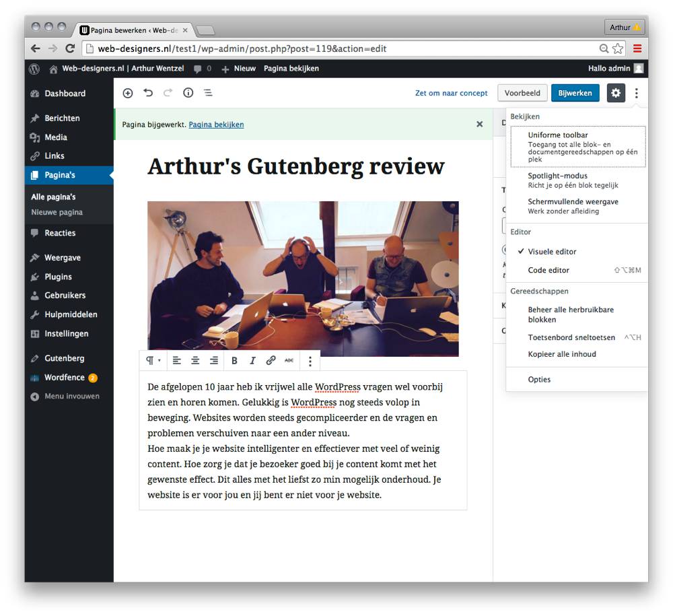Apply strikethrough with the ABC icon
This screenshot has height=616, width=673.
point(289,360)
